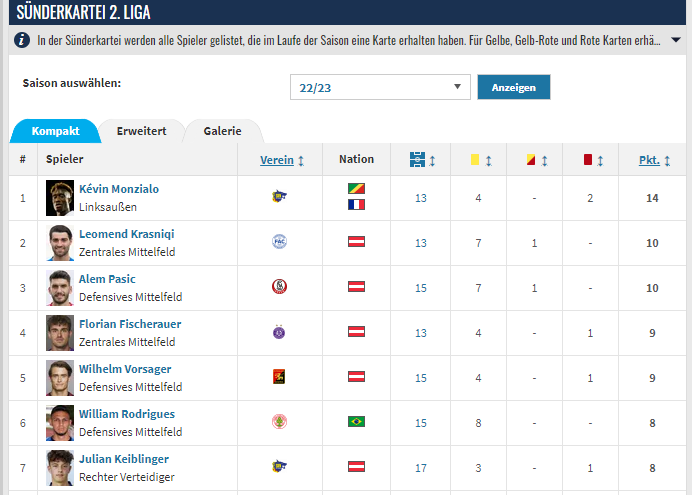Click Brazil flag for William Rodrigues
692x495 pixels.
click(356, 422)
